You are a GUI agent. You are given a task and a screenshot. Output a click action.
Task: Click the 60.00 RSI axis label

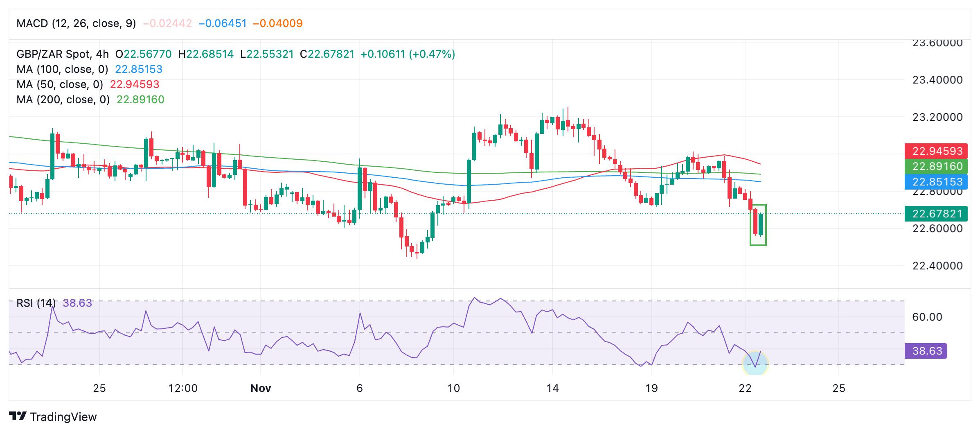[927, 317]
